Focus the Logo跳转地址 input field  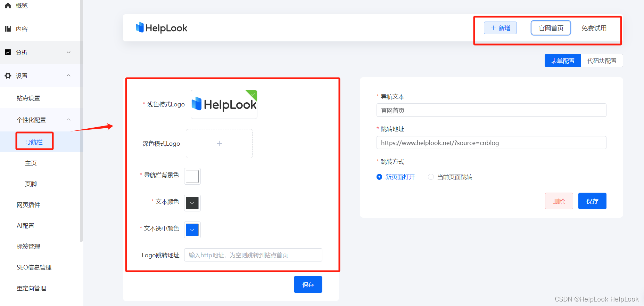[253, 255]
